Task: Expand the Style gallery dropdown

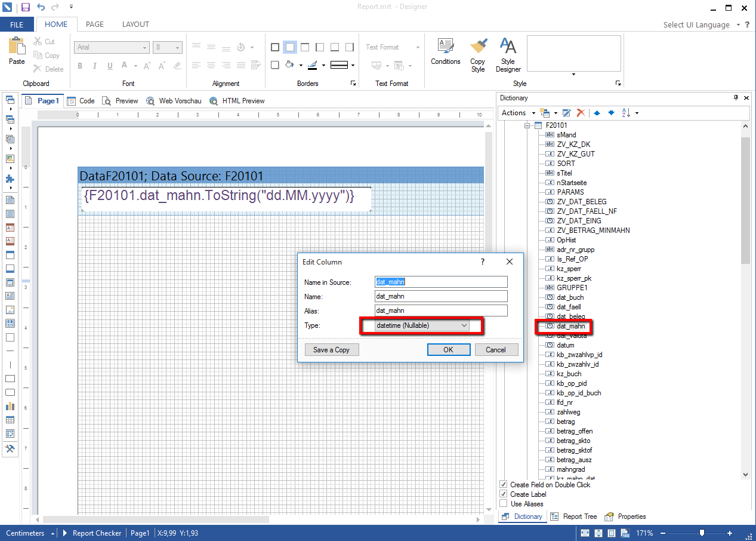Action: [573, 75]
